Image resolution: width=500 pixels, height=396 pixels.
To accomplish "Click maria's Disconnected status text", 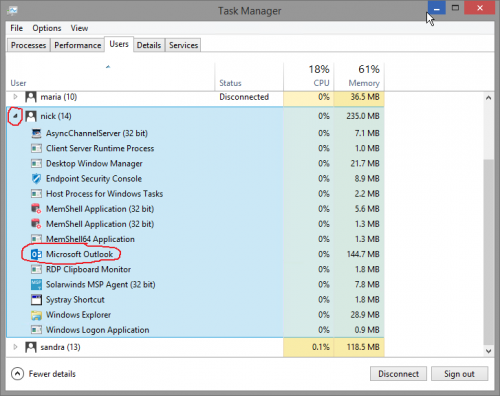I will pos(244,97).
